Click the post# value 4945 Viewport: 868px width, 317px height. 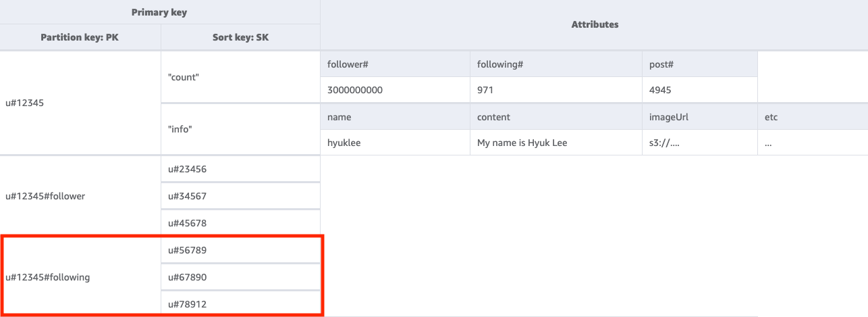(x=660, y=90)
